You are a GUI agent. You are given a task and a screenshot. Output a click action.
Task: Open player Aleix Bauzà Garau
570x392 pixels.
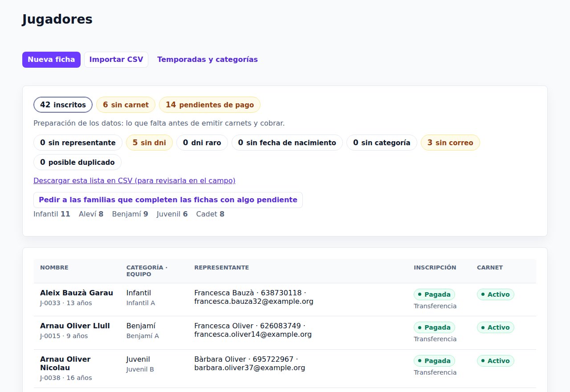77,293
